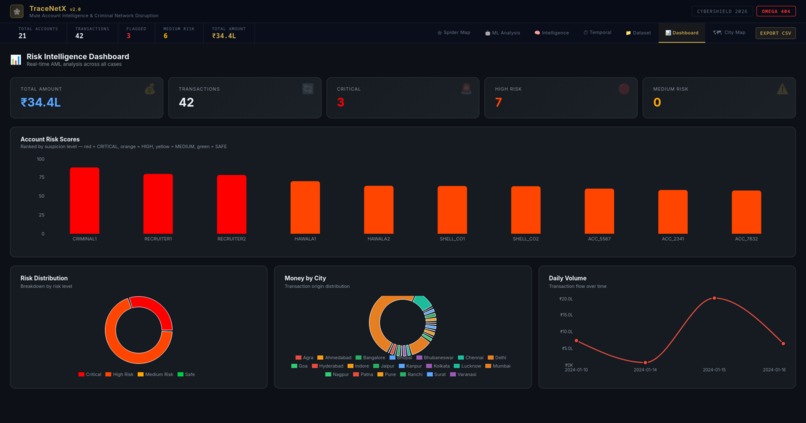Click the peak Daily Volume point at 2024-01-15

(x=715, y=298)
